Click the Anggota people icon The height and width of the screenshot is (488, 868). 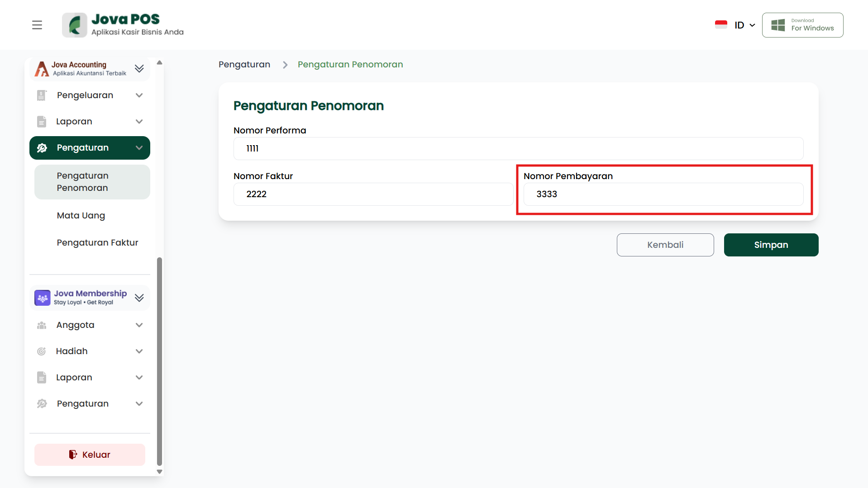click(42, 325)
